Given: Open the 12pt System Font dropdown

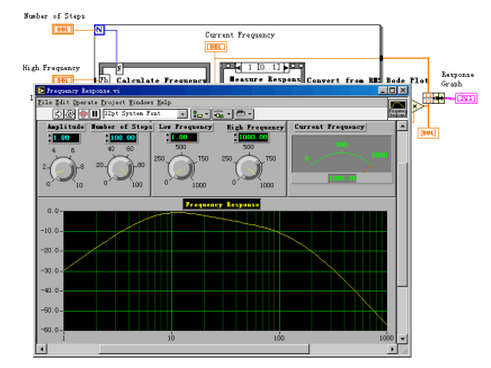Looking at the screenshot, I should [x=145, y=114].
